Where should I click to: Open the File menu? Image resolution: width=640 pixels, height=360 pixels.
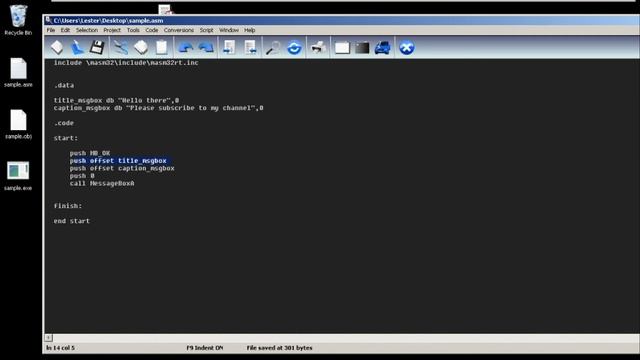pyautogui.click(x=51, y=30)
